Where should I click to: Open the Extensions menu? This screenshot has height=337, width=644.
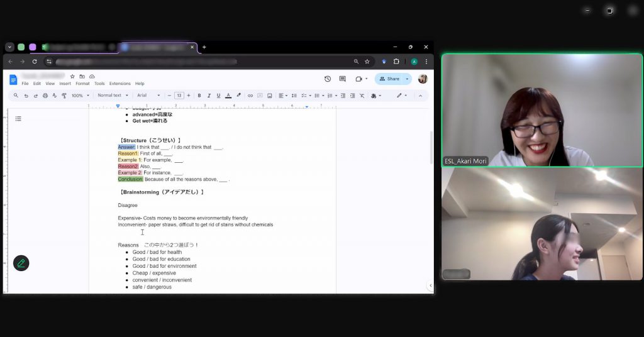[x=119, y=84]
